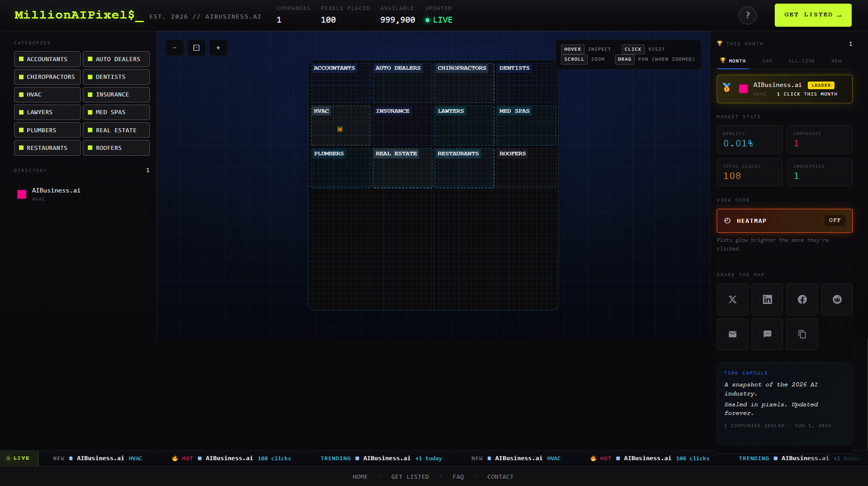Open the Get Listed footer link

click(x=410, y=477)
